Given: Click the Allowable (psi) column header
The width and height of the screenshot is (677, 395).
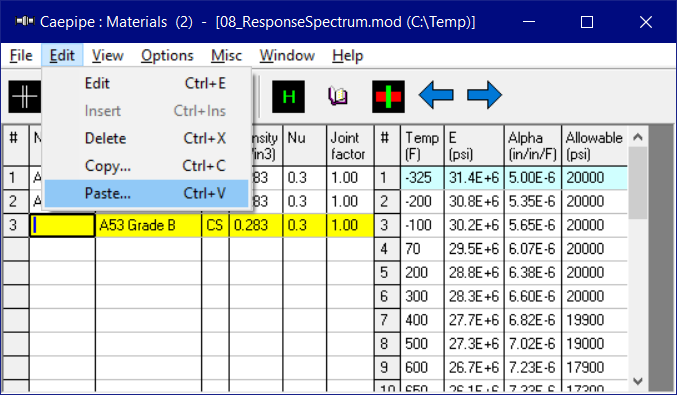Looking at the screenshot, I should tap(595, 146).
